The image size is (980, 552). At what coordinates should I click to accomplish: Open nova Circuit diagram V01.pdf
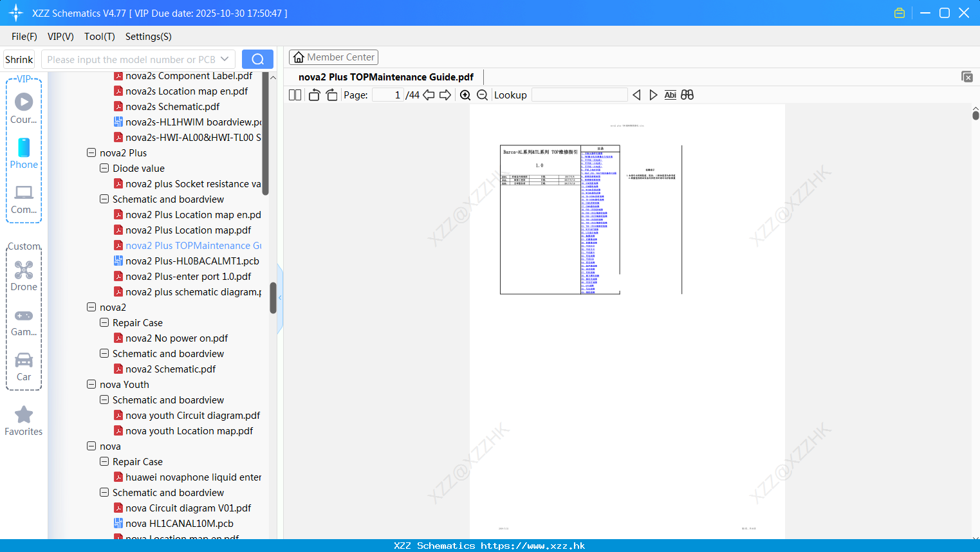tap(189, 508)
